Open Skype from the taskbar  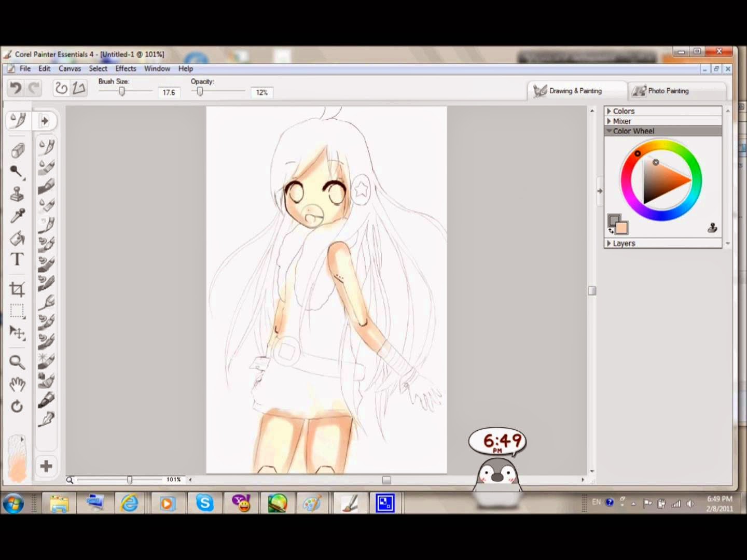point(205,503)
